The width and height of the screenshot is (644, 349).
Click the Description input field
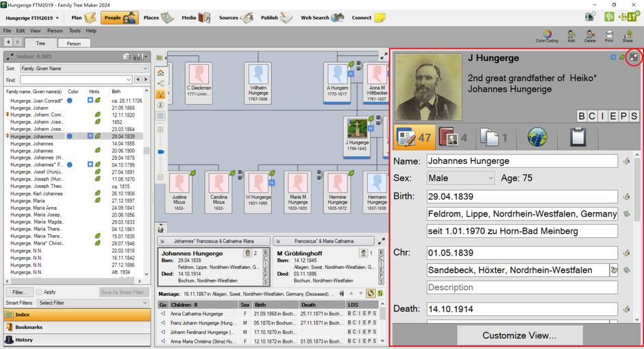point(522,287)
